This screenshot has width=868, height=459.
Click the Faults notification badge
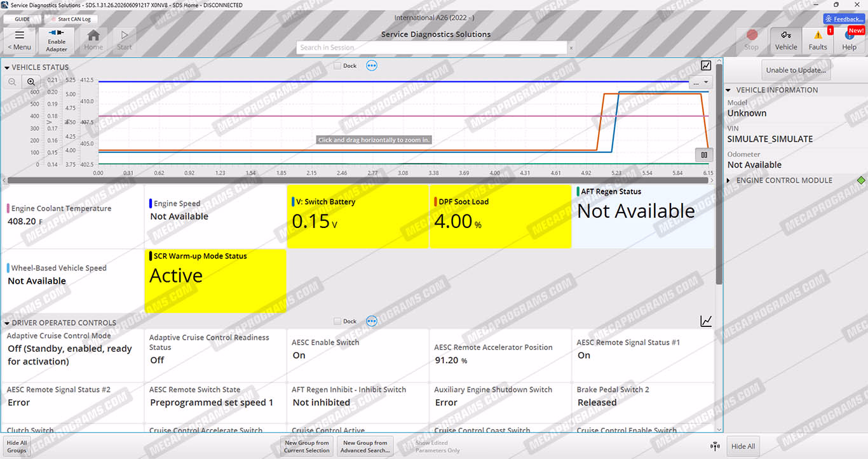pos(830,30)
